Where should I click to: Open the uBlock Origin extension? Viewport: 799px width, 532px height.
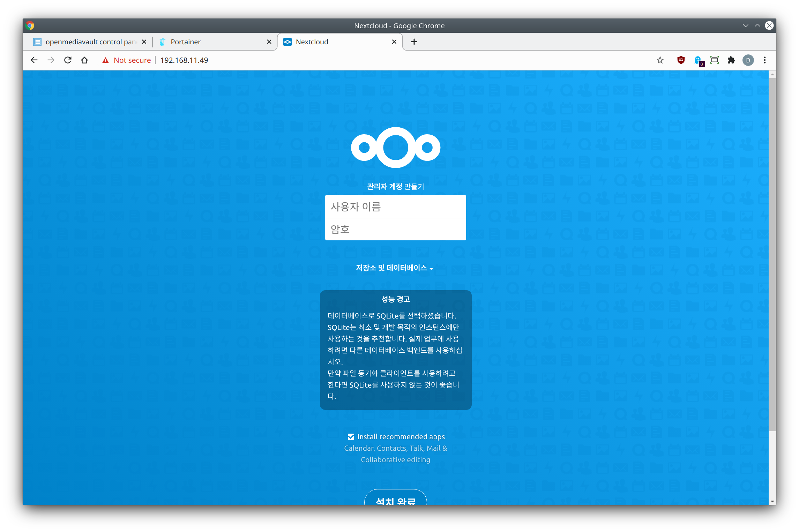(x=681, y=60)
